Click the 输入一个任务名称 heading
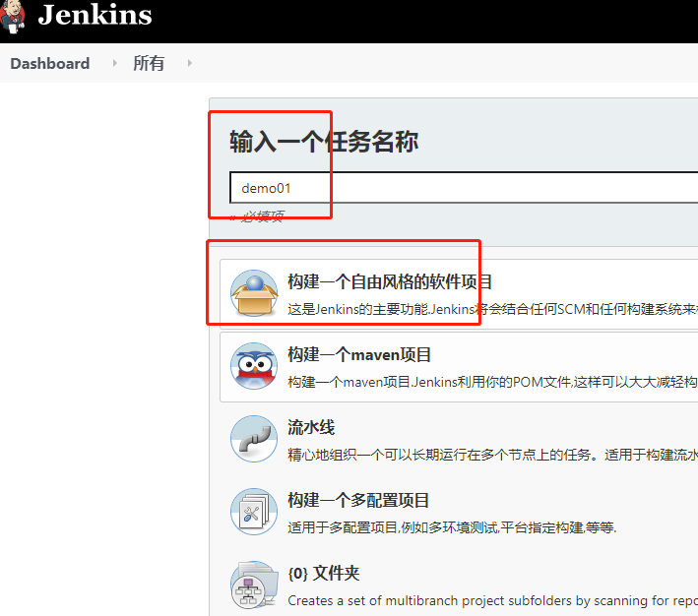The width and height of the screenshot is (698, 616). [324, 142]
